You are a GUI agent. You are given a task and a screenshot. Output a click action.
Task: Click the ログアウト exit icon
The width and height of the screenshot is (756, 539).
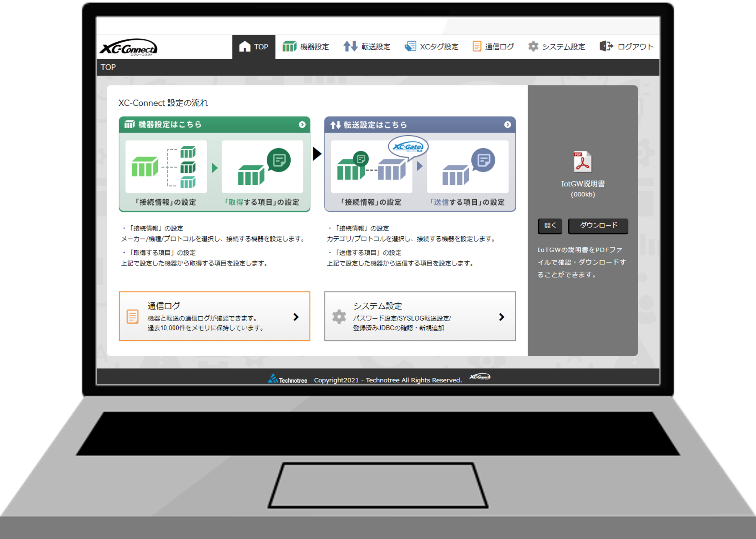coord(606,46)
